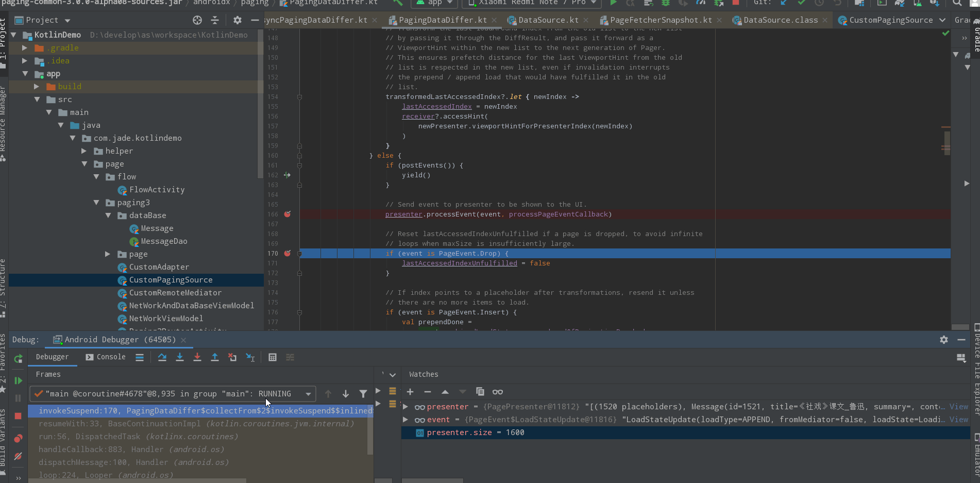Click the View link for the event watch
The height and width of the screenshot is (483, 980).
(959, 420)
